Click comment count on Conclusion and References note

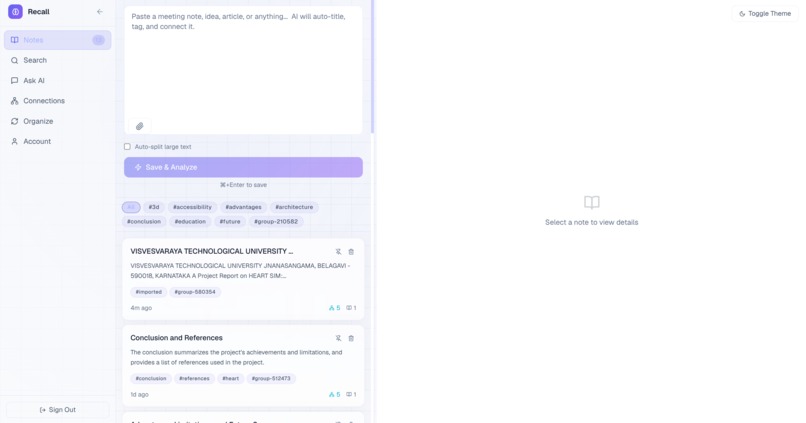[x=351, y=395]
